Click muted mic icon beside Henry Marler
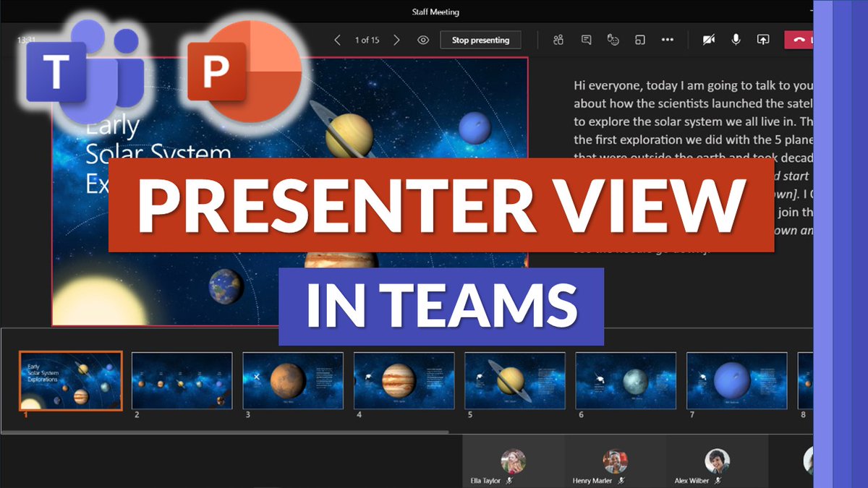This screenshot has height=488, width=868. (621, 481)
